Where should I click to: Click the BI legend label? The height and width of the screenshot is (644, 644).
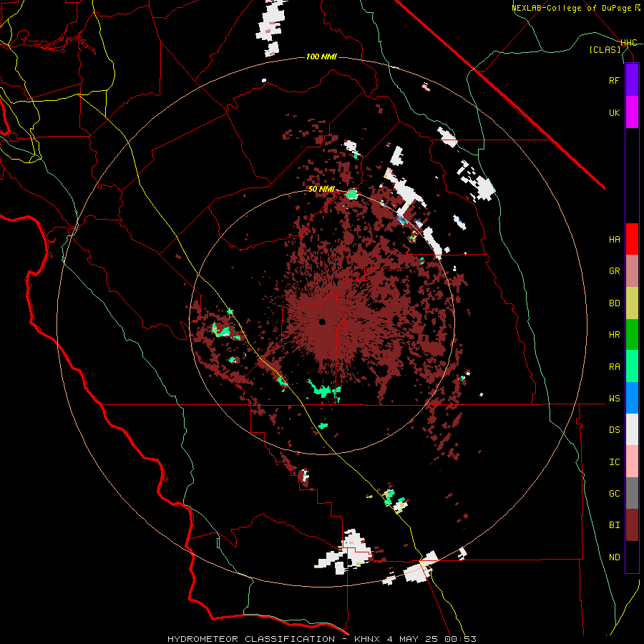click(614, 525)
